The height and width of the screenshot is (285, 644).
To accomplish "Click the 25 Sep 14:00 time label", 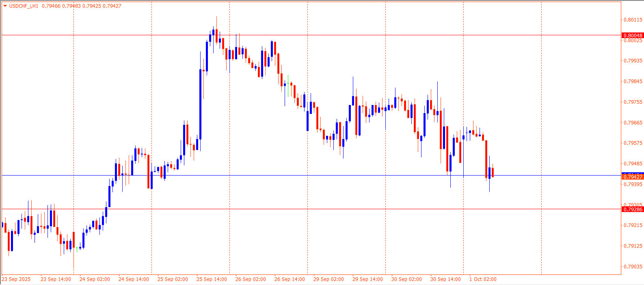I will [212, 279].
